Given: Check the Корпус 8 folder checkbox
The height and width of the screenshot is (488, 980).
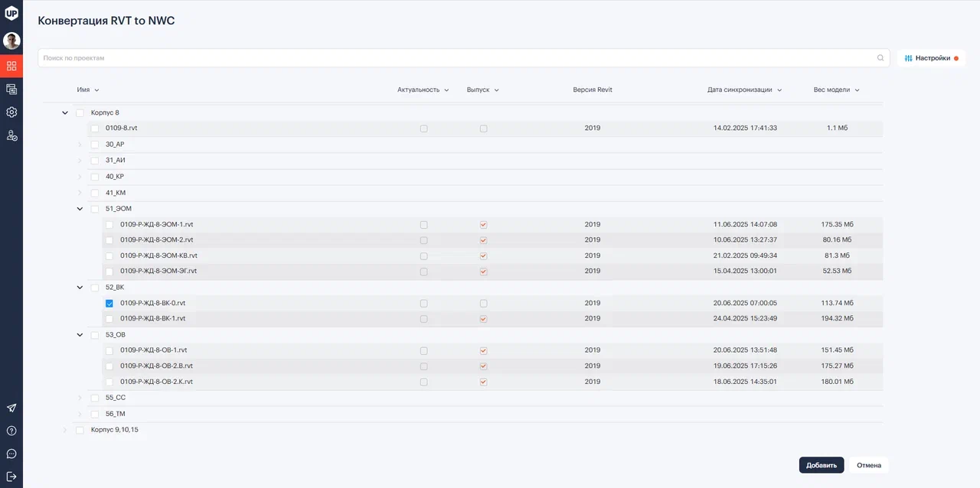Looking at the screenshot, I should coord(80,112).
